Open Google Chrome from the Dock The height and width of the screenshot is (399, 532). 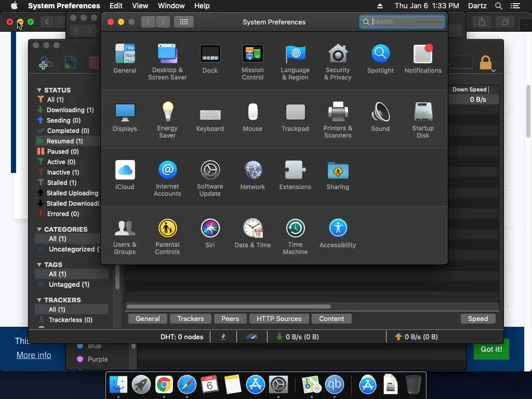pos(164,385)
